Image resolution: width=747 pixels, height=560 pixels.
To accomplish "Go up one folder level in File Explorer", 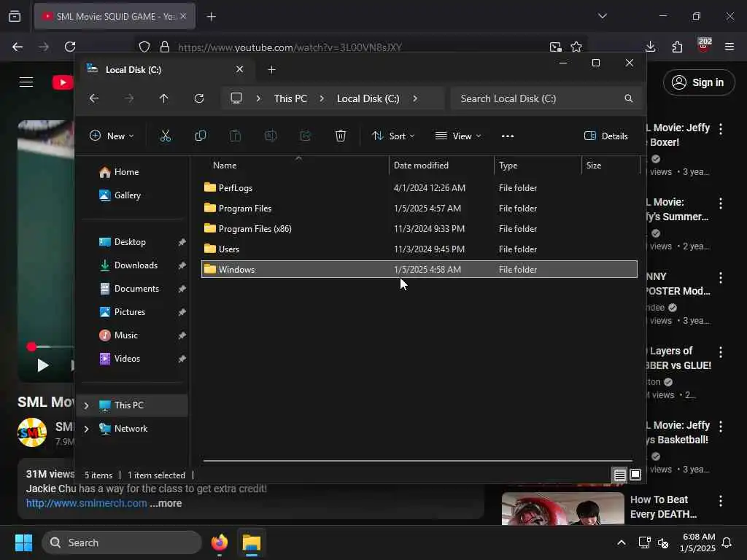I will click(164, 98).
